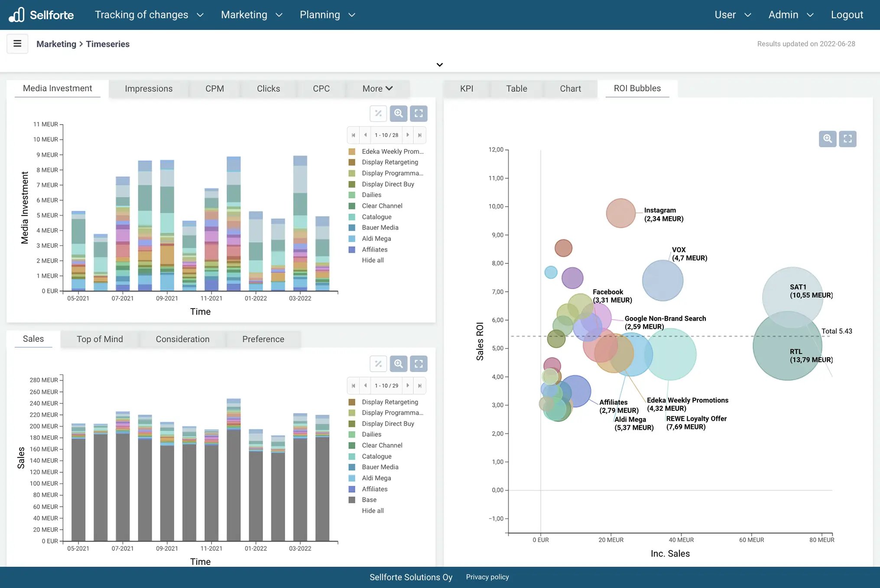Click Display Programma... swatch in investment legend
Viewport: 880px width, 588px height.
pyautogui.click(x=352, y=173)
